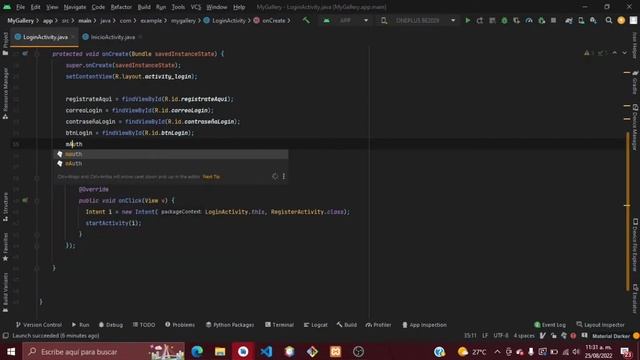Toggle the Device Manager side panel
Screen dimensions: 640x360
[x=635, y=127]
